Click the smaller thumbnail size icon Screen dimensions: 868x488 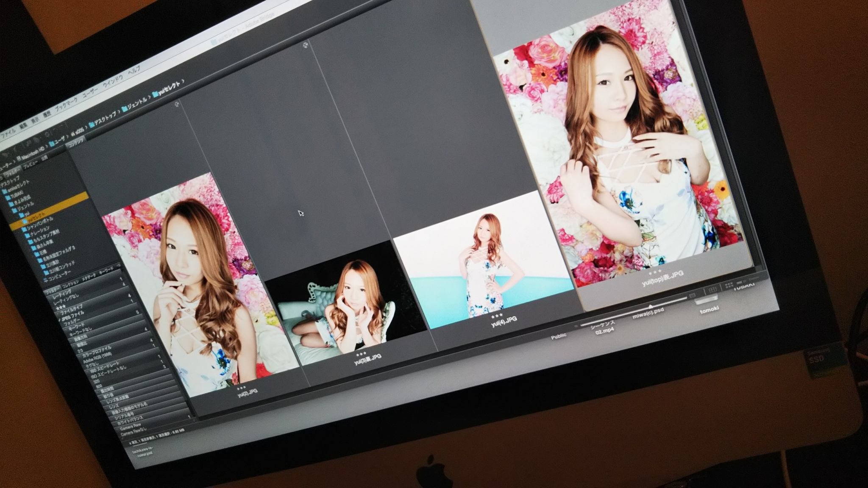click(x=576, y=326)
